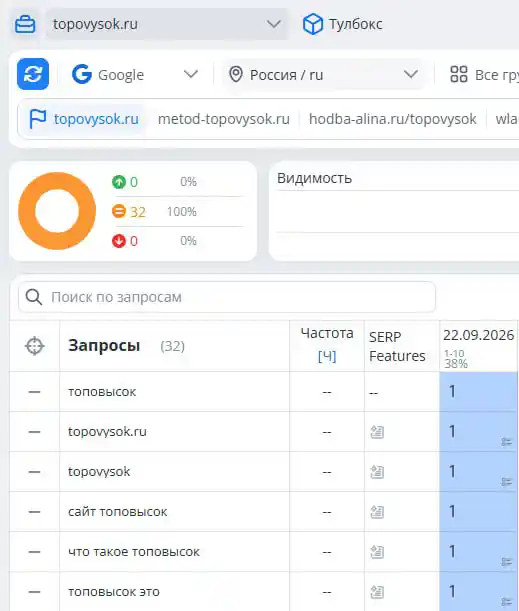Click SERP feature icon for topovysok row
This screenshot has height=611, width=519.
(x=377, y=472)
